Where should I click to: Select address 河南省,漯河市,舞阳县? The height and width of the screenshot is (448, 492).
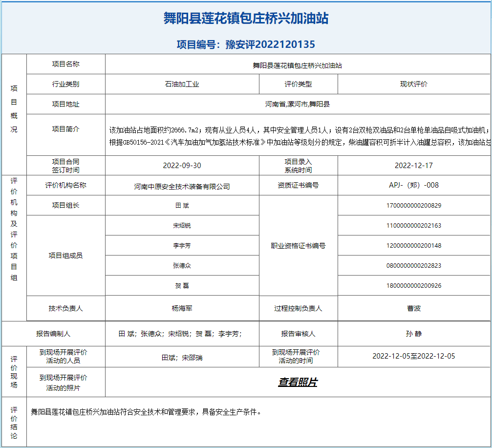298,104
